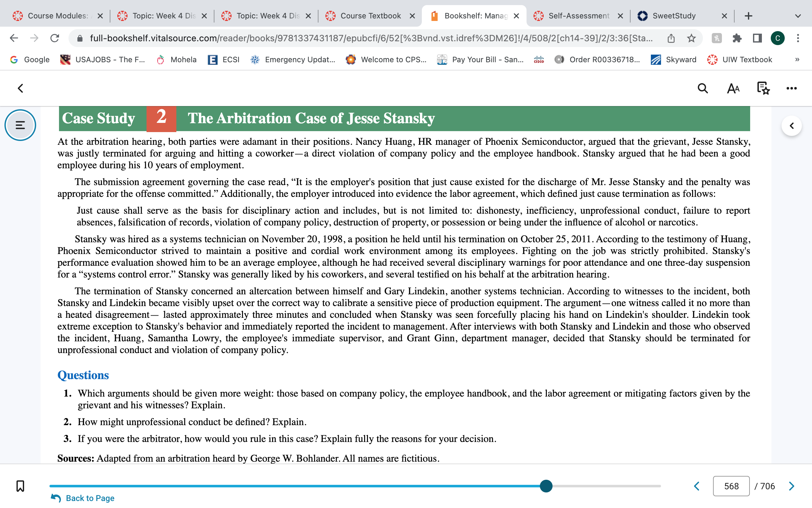Switch to the Course Modules tab
Screen dimensions: 812x508
click(x=57, y=16)
